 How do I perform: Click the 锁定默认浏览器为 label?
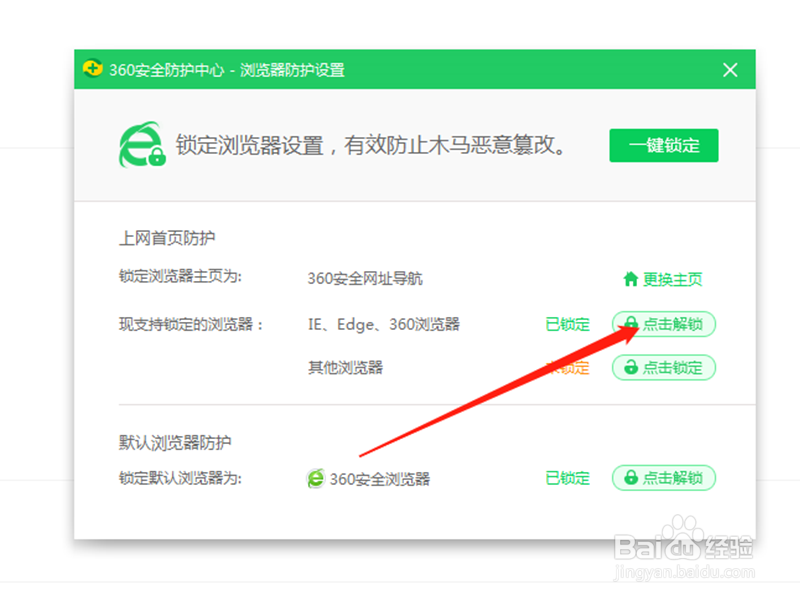180,478
